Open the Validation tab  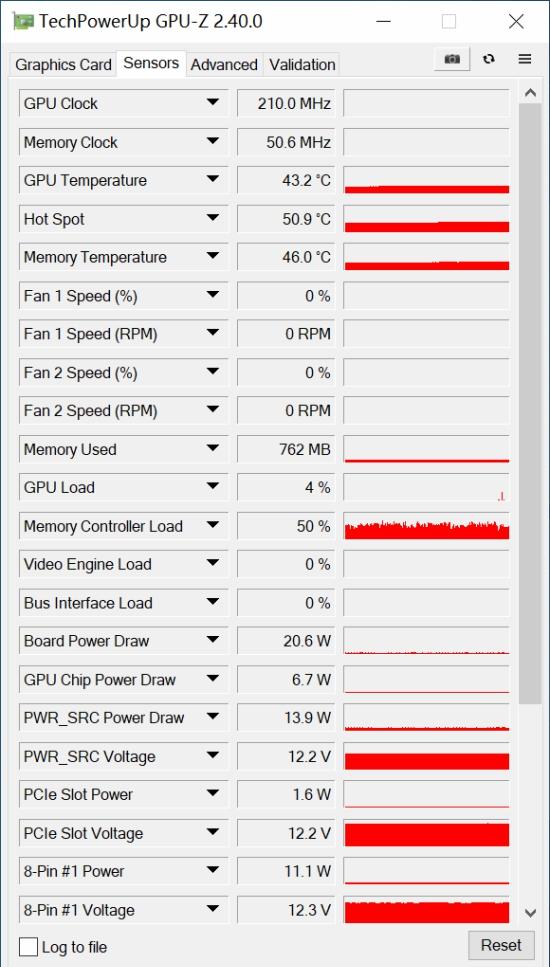point(302,65)
